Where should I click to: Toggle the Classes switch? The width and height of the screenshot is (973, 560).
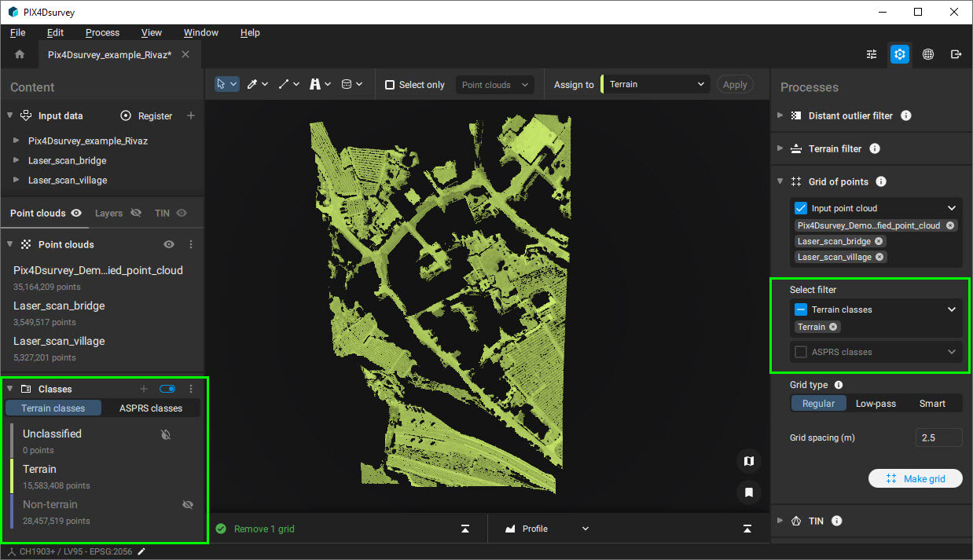tap(167, 389)
